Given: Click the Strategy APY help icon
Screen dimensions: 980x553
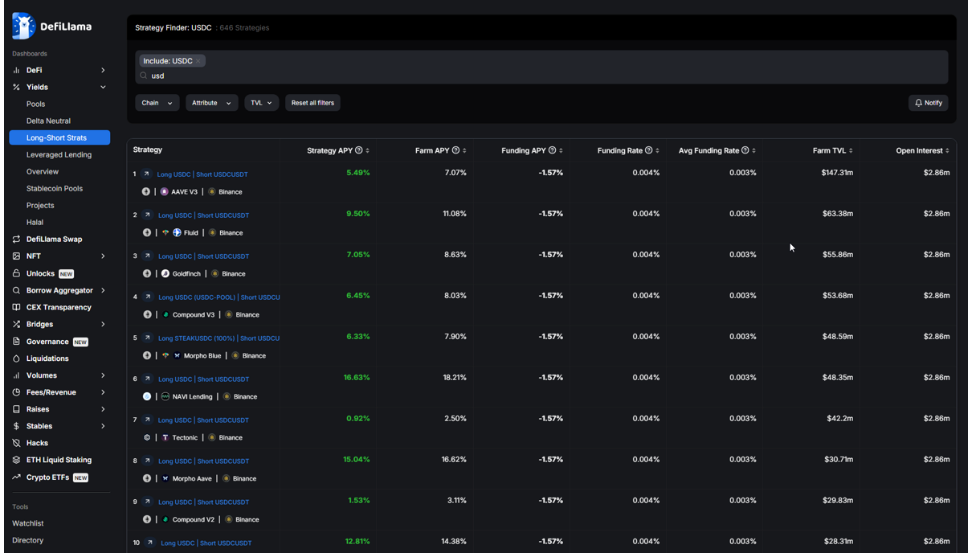Looking at the screenshot, I should point(359,150).
